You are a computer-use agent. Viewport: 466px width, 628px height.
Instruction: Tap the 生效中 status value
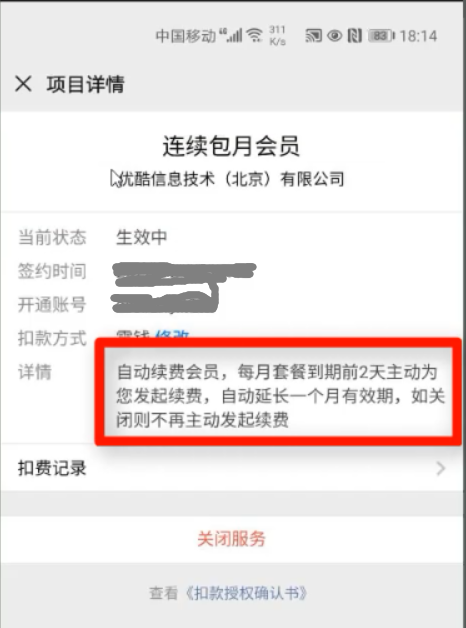coord(141,237)
